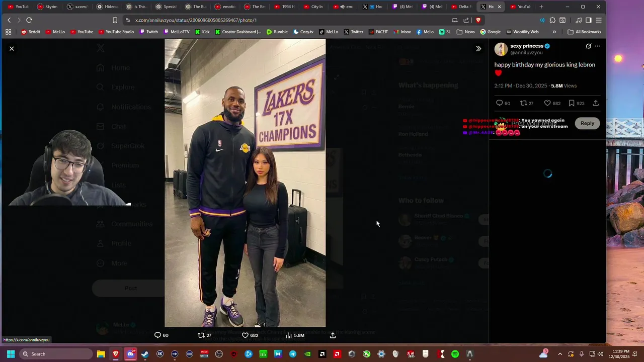Open the Brave Shields lion icon

[478, 20]
